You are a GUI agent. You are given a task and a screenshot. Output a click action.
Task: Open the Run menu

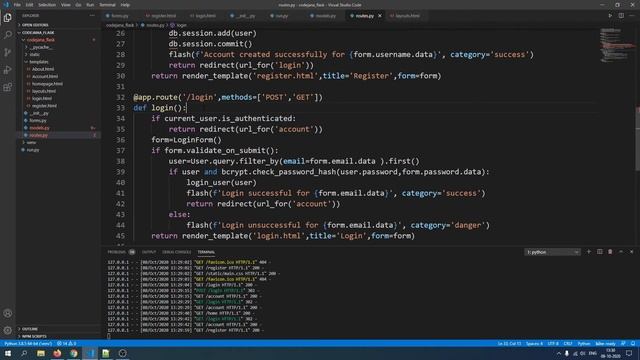pos(90,5)
